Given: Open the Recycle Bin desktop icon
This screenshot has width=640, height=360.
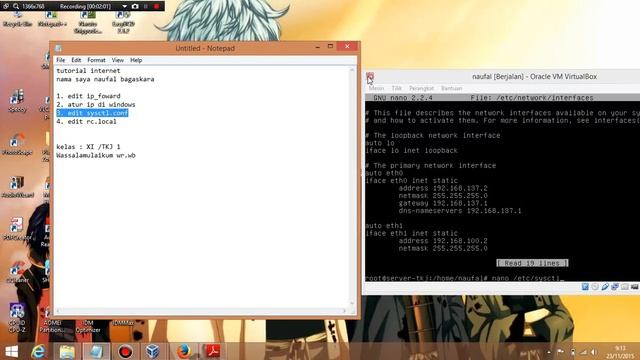Looking at the screenshot, I should pyautogui.click(x=17, y=19).
